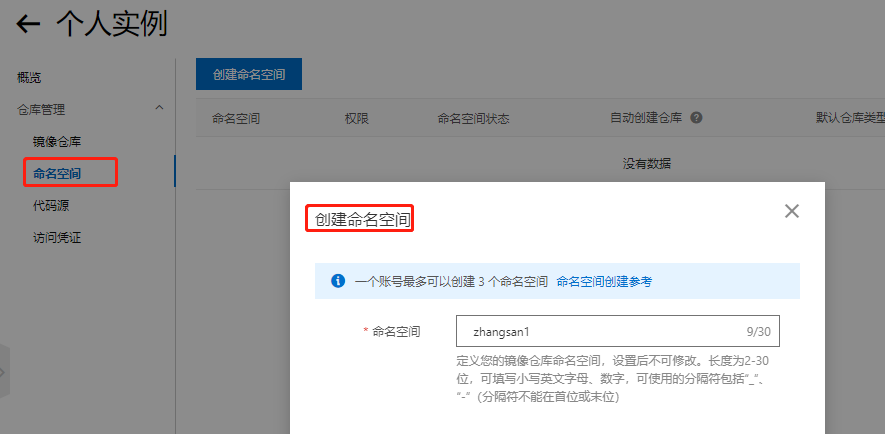The image size is (885, 434).
Task: Click the namespace naming rules help text
Action: point(613,379)
